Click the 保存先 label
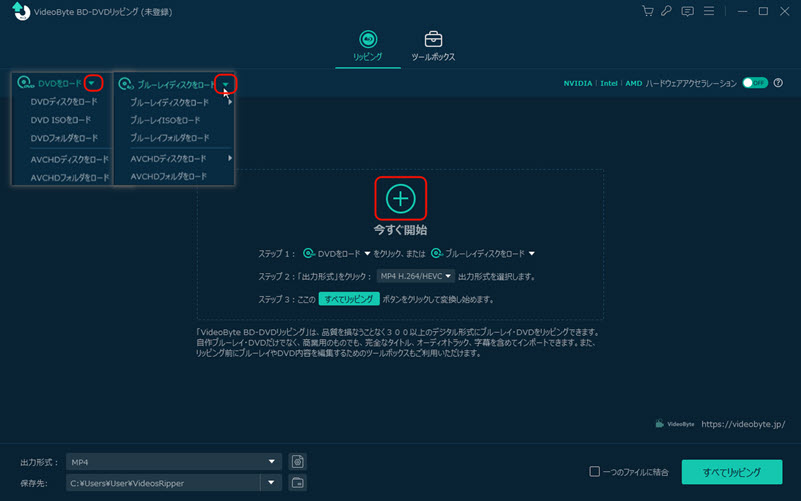 (34, 483)
